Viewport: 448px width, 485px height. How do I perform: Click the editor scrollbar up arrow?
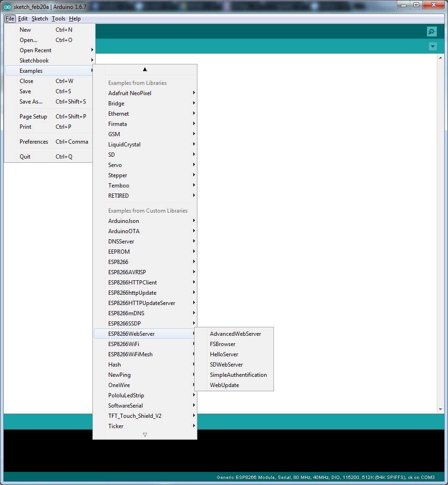[440, 57]
